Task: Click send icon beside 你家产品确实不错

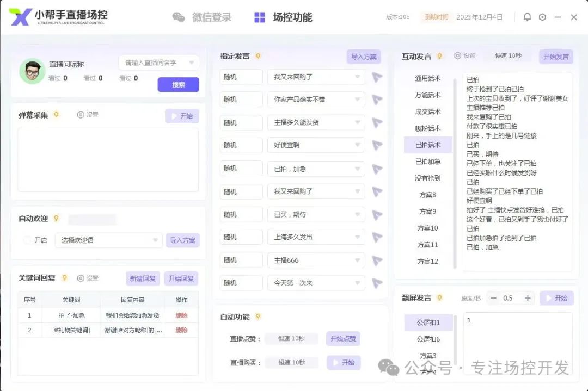Action: tap(377, 100)
